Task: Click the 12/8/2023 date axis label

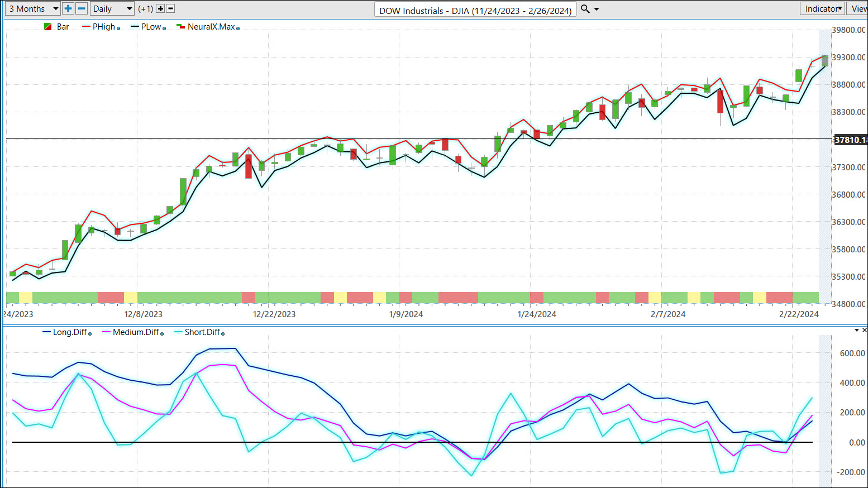Action: pos(144,314)
